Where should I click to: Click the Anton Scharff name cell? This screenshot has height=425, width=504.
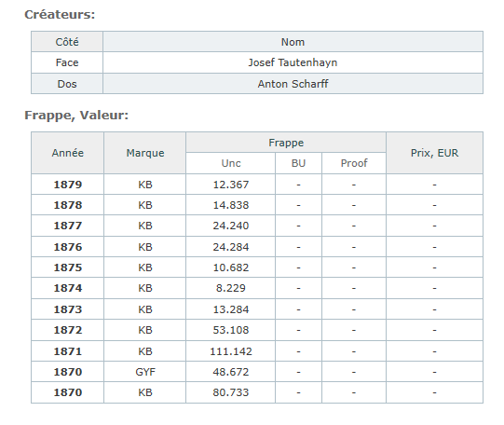click(293, 84)
